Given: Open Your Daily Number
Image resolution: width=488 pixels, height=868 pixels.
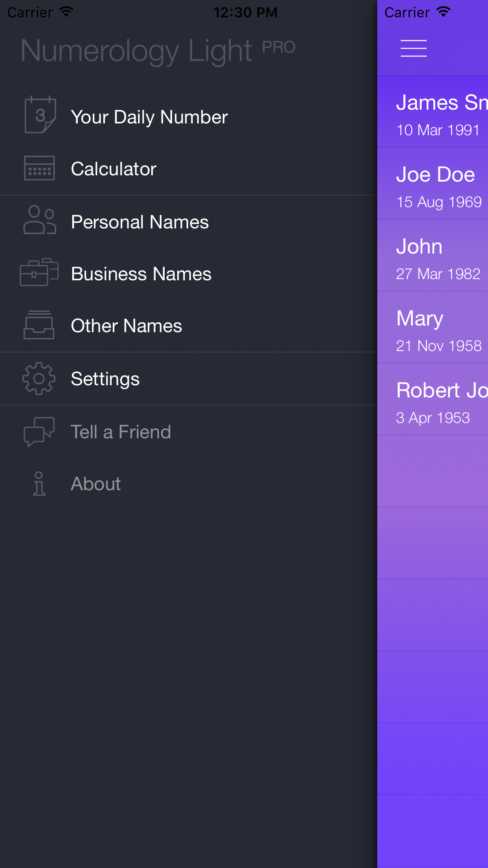Looking at the screenshot, I should tap(149, 117).
